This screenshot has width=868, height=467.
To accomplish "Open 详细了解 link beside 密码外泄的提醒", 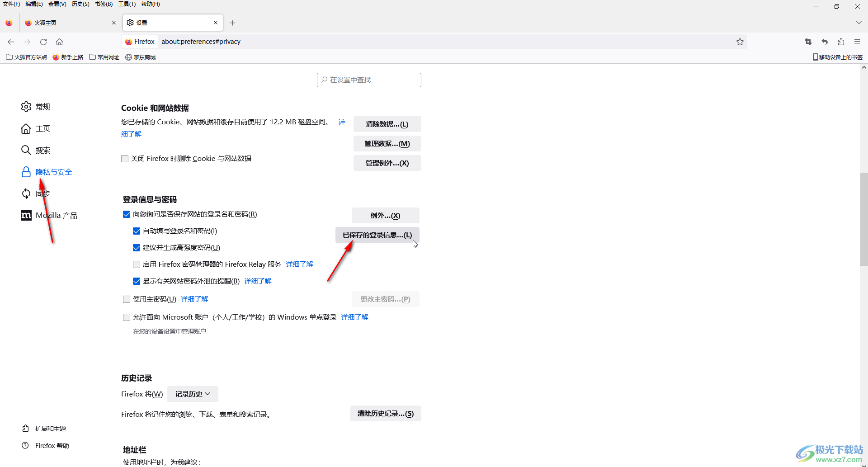I will pyautogui.click(x=258, y=281).
